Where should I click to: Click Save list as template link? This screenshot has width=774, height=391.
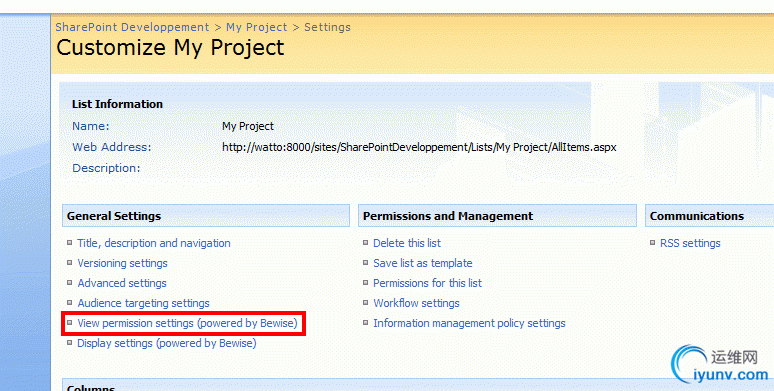[423, 263]
